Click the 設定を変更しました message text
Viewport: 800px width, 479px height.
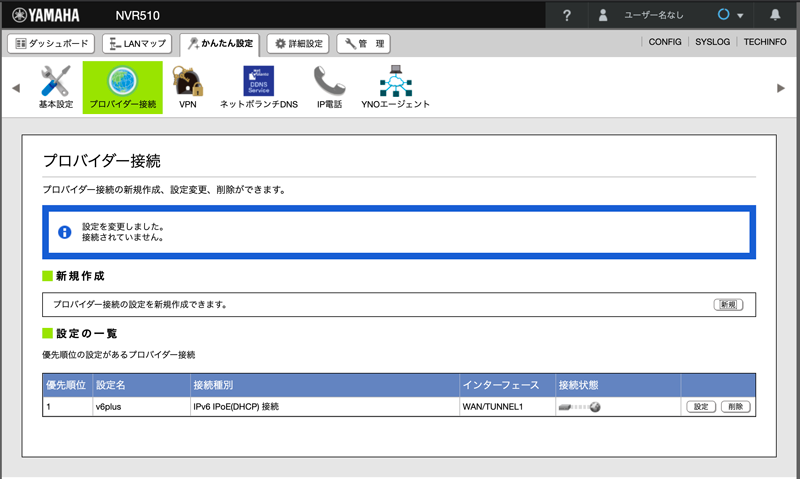click(123, 226)
